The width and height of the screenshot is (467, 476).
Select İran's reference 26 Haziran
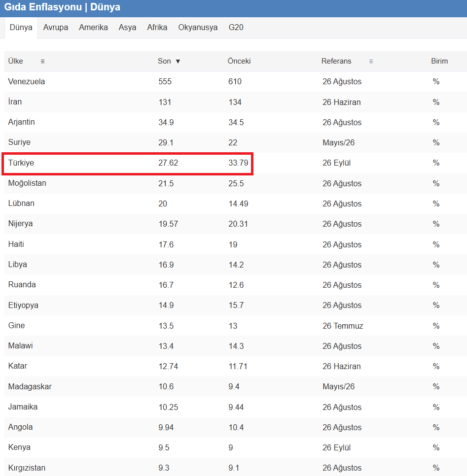coord(342,102)
